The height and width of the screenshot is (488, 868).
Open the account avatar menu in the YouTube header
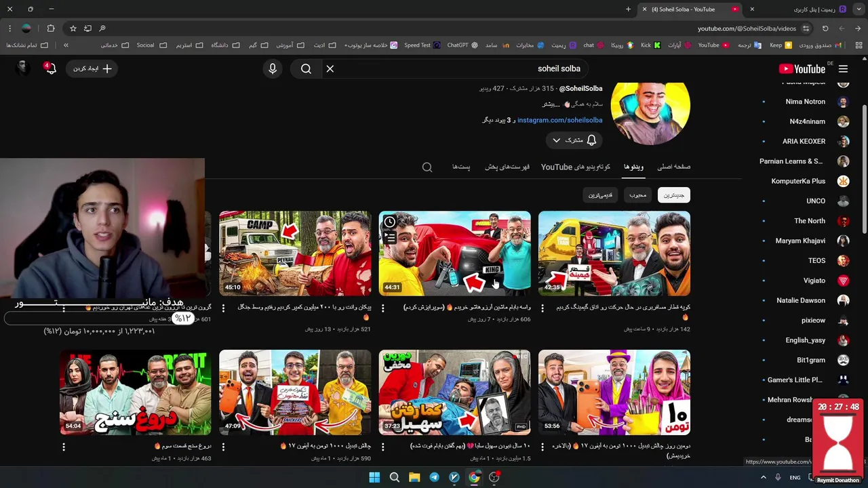22,68
